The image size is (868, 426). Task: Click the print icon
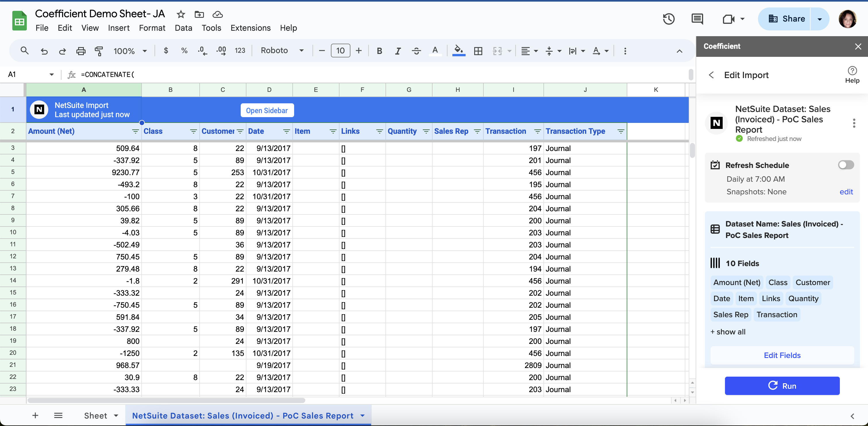pos(81,51)
